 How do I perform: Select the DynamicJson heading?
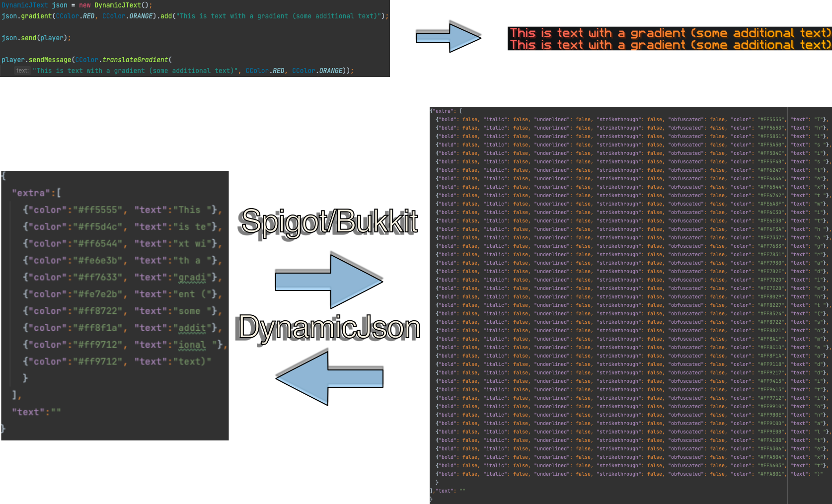pos(329,327)
